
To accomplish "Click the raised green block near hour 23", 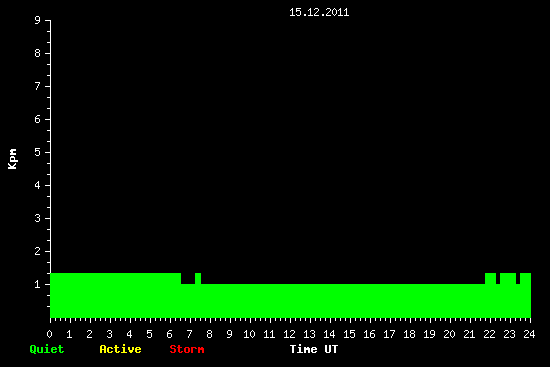I will 508,279.
